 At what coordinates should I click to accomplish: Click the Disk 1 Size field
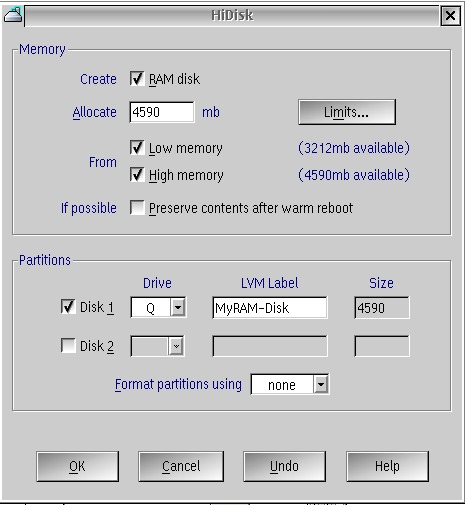[x=382, y=307]
